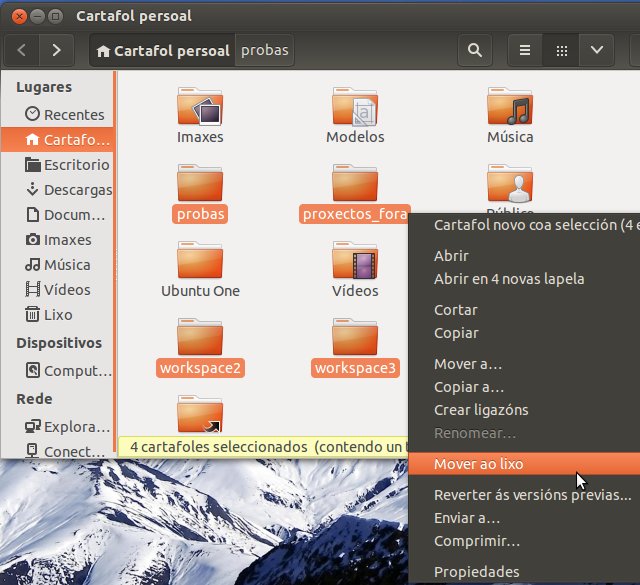Image resolution: width=640 pixels, height=585 pixels.
Task: Choose Enviar a… in the context menu
Action: point(524,518)
